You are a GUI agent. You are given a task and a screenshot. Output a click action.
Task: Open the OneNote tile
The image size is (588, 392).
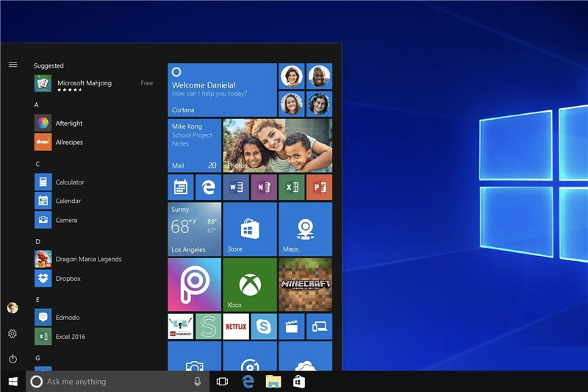point(263,188)
